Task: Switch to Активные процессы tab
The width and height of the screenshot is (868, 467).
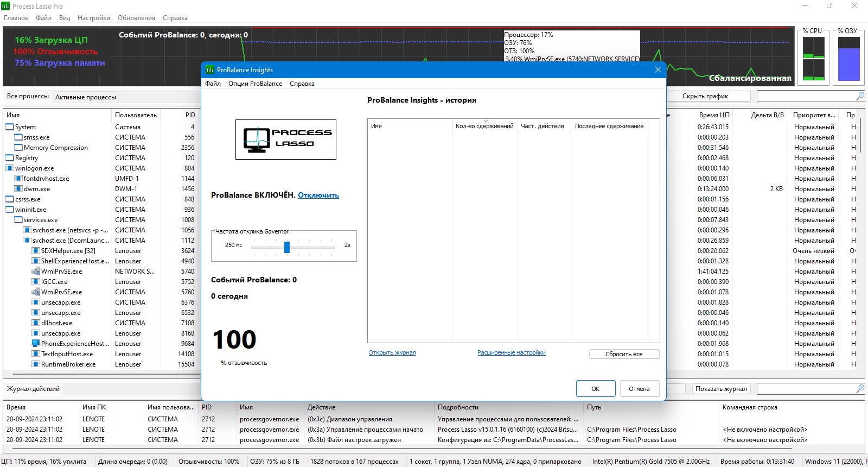Action: [x=86, y=97]
